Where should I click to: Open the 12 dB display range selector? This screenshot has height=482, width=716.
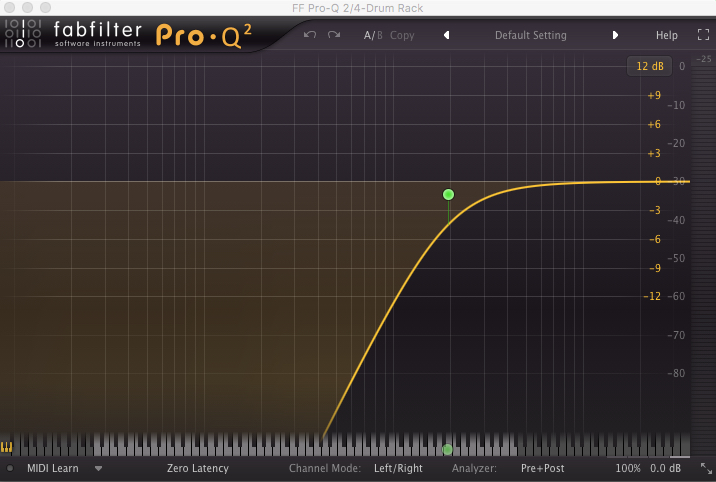tap(649, 66)
